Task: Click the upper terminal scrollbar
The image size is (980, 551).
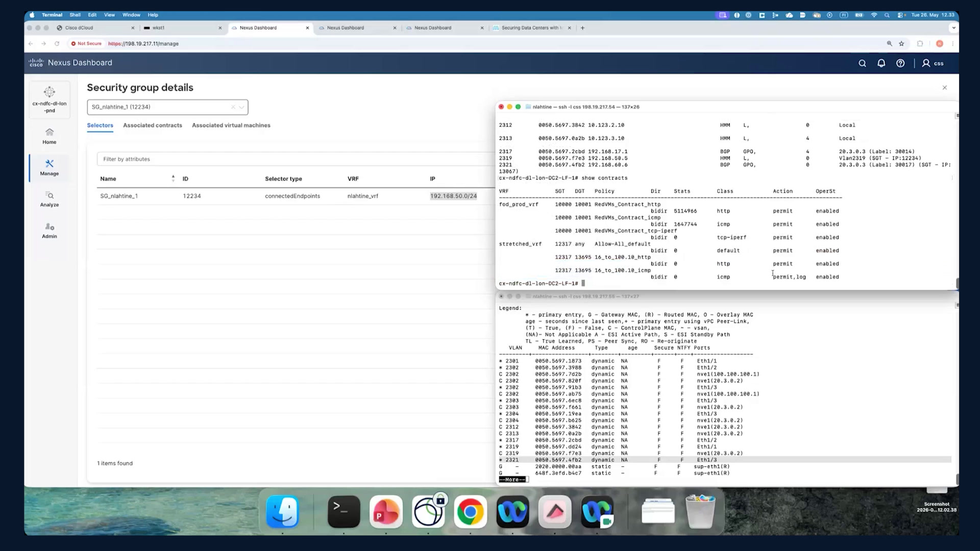Action: 957,284
